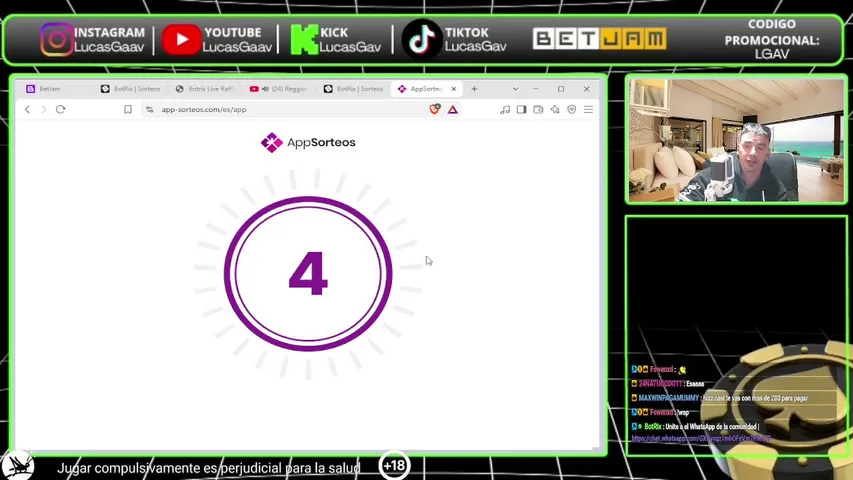
Task: Open the VPN shield icon in toolbar
Action: coord(572,109)
